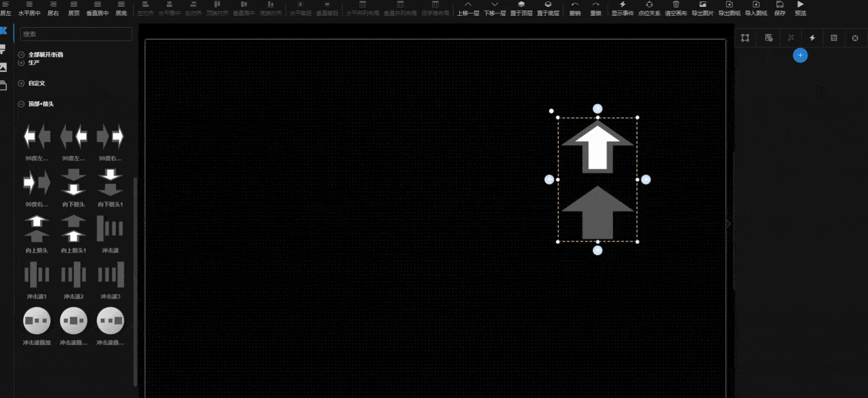Select the 向上箭头1 component thumbnail
The image size is (868, 398).
74,228
